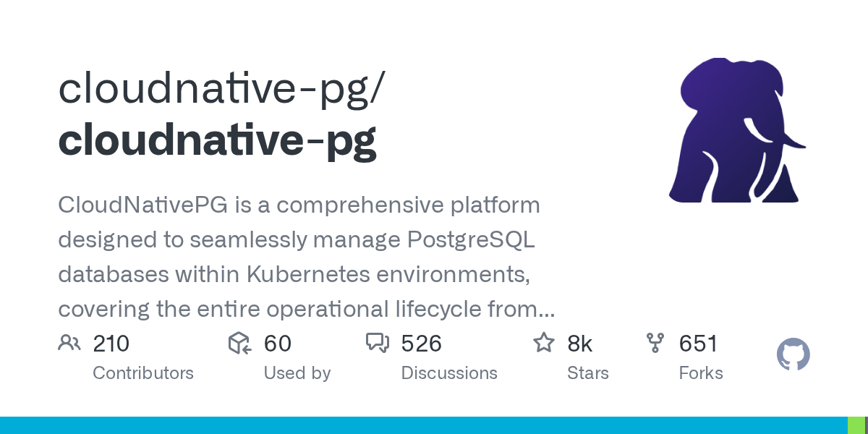The image size is (868, 434).
Task: Click the Discussions speech bubbles icon
Action: pyautogui.click(x=378, y=343)
